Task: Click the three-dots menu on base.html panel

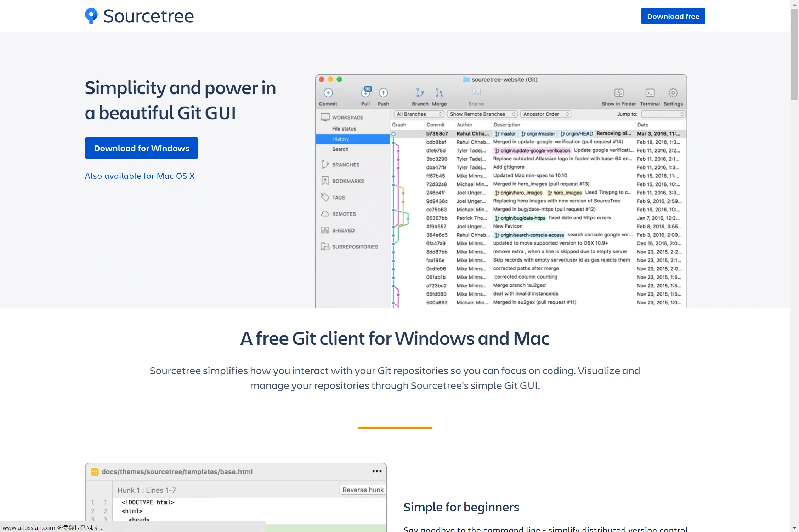Action: (x=377, y=471)
